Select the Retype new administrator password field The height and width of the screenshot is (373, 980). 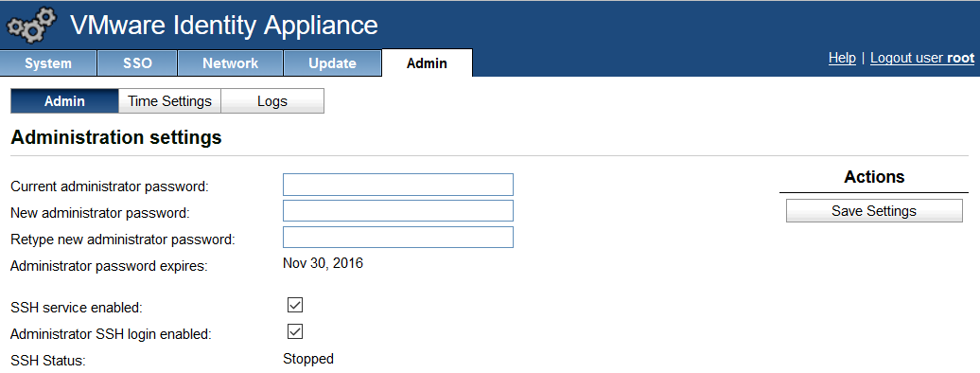(x=398, y=238)
